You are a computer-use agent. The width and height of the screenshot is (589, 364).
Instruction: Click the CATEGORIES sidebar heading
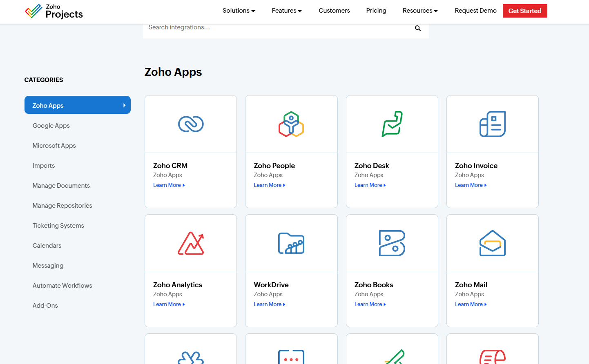tap(44, 80)
